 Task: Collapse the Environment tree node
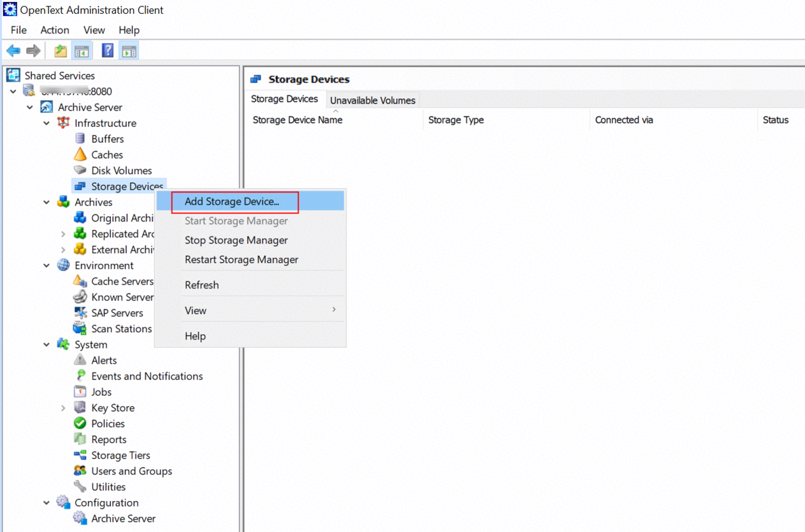click(x=46, y=266)
